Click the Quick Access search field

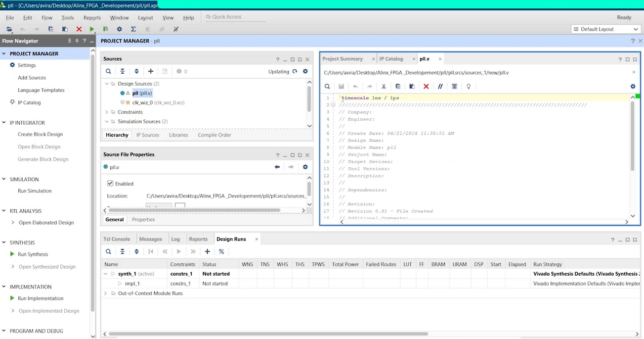pyautogui.click(x=235, y=17)
